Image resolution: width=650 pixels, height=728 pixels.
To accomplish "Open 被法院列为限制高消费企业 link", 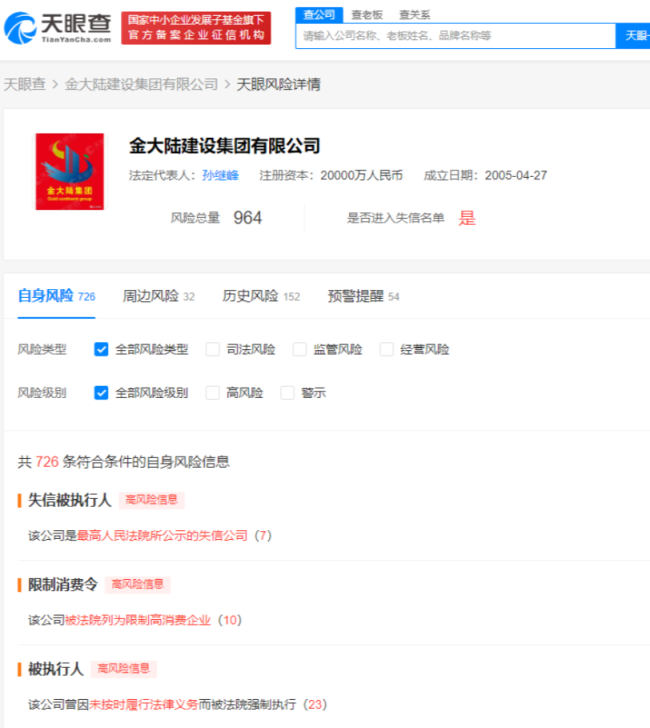I will tap(138, 620).
